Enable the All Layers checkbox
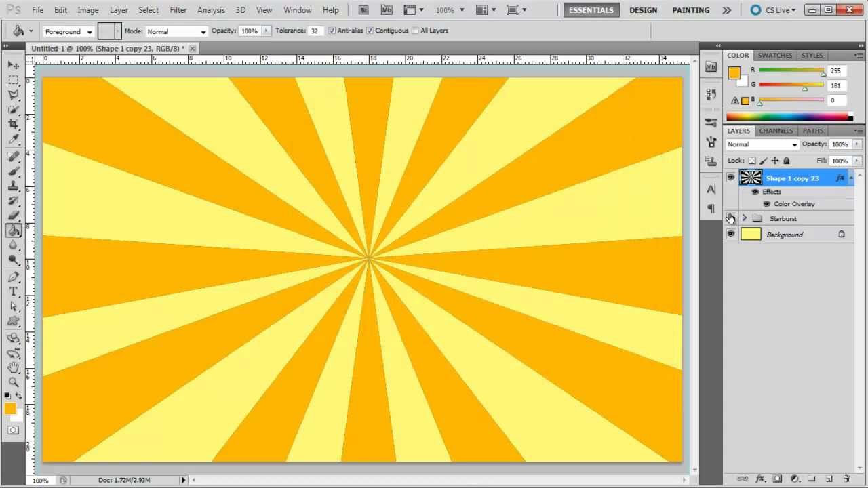The image size is (868, 488). (415, 30)
